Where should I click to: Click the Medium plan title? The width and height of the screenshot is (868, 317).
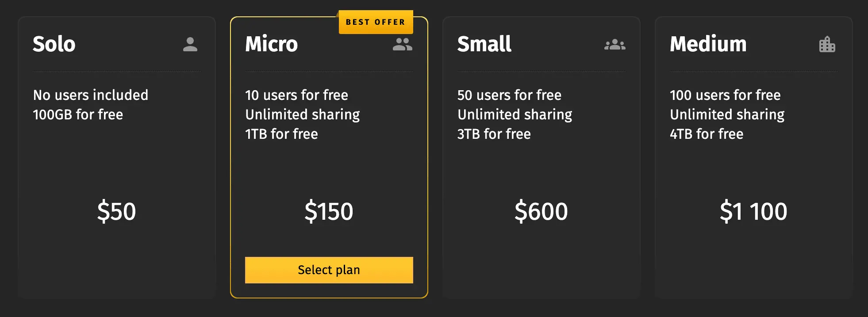click(x=708, y=44)
